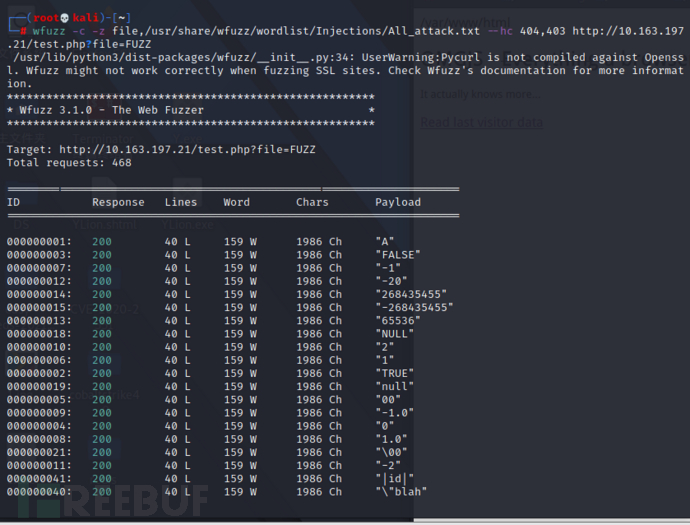Click '1986 Ch' in the 000000006 row
The width and height of the screenshot is (690, 525).
click(319, 360)
